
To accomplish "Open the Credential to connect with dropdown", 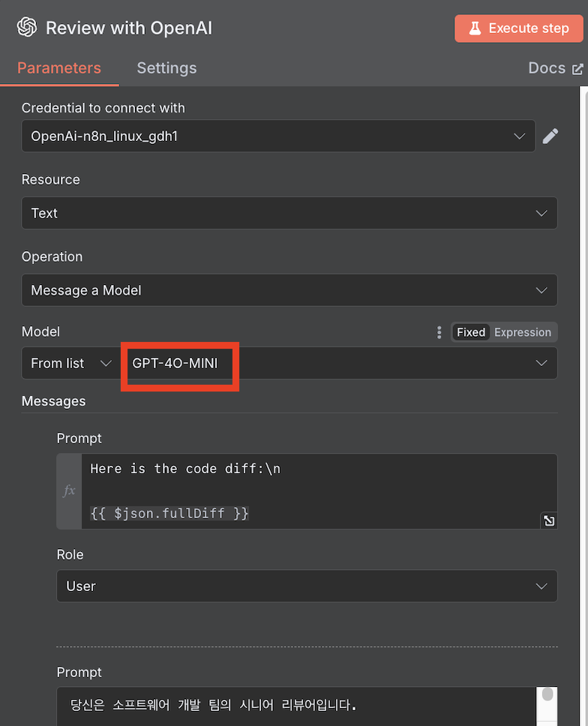I will click(x=278, y=136).
